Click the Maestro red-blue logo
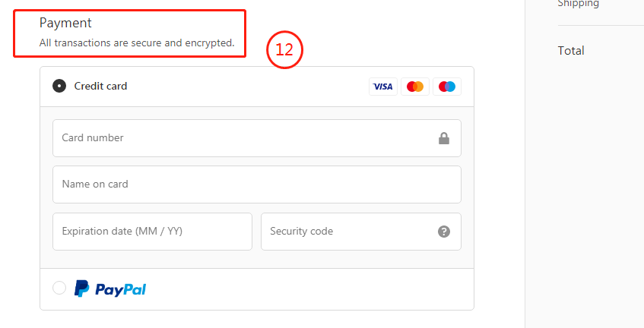The height and width of the screenshot is (328, 644). [x=447, y=87]
